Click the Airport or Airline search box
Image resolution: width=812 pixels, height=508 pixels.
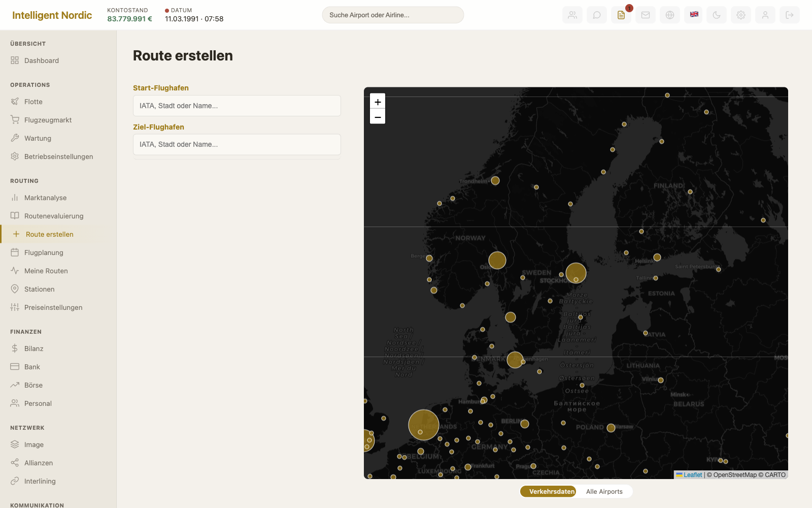[393, 15]
